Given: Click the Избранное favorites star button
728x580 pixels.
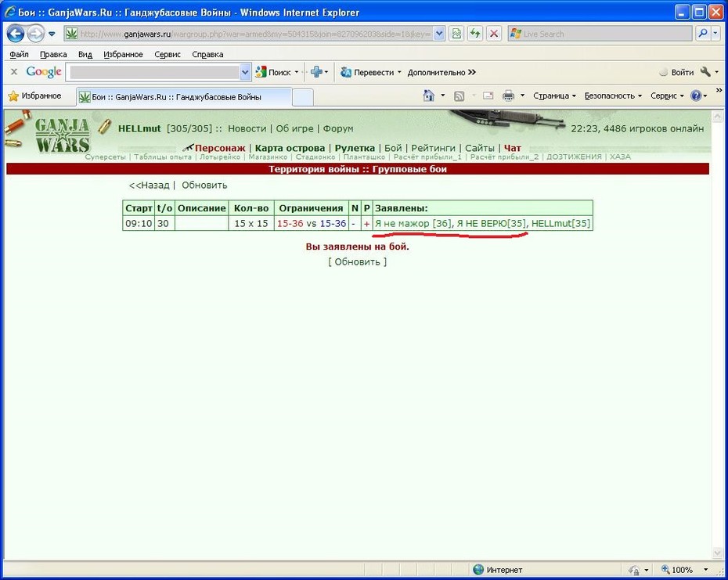Looking at the screenshot, I should tap(34, 96).
